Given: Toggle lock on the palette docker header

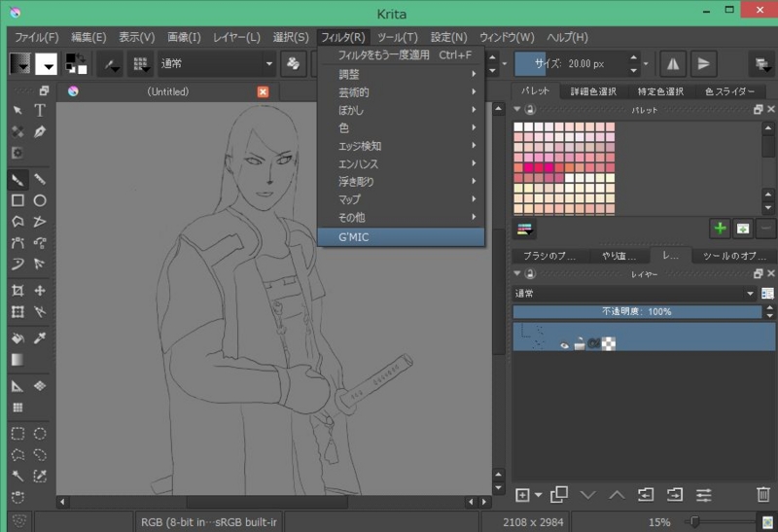Looking at the screenshot, I should click(530, 109).
